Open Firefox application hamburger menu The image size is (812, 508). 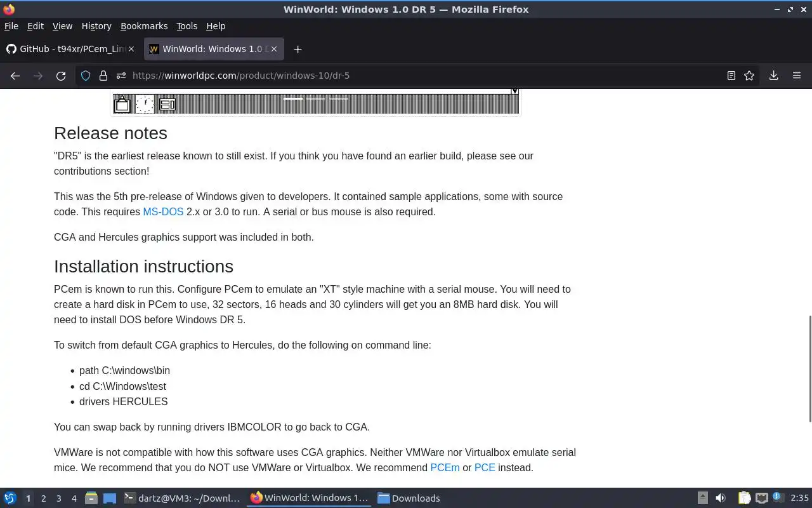(797, 76)
